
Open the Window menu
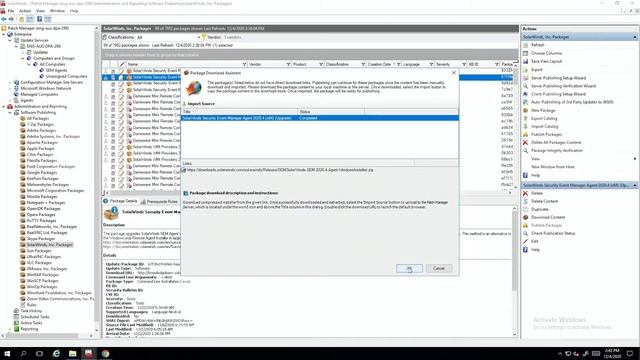(57, 11)
